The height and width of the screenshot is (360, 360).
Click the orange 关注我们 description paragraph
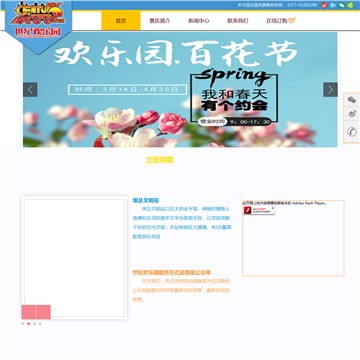182,290
